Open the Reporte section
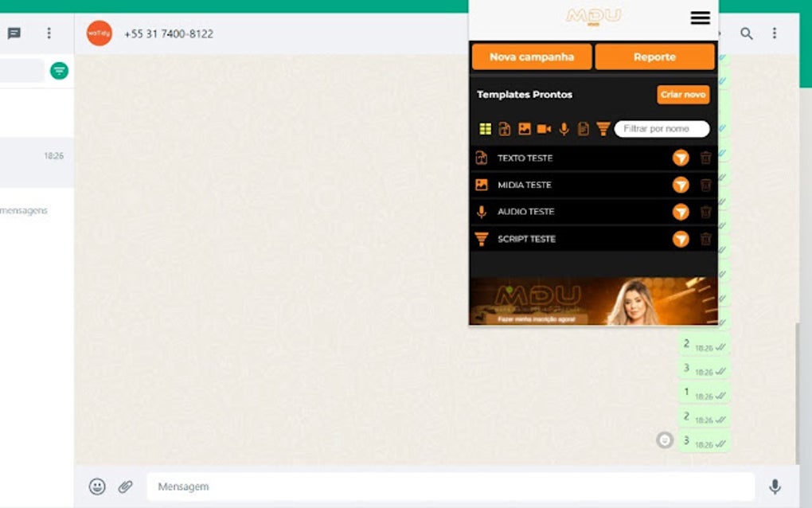The image size is (812, 508). [654, 57]
